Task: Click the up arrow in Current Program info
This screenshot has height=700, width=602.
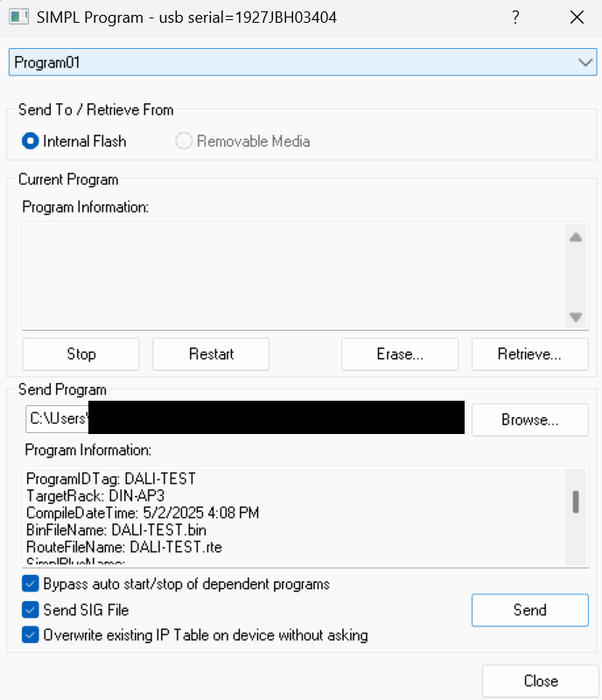Action: tap(576, 237)
